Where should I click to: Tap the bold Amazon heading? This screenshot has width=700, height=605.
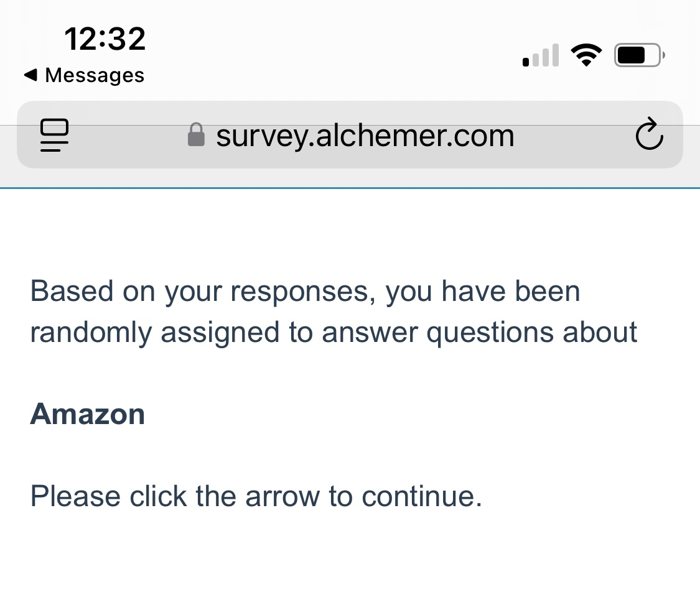87,413
